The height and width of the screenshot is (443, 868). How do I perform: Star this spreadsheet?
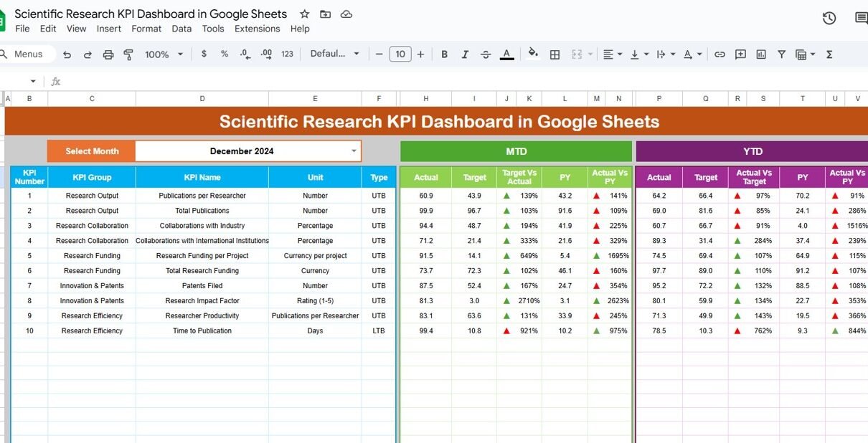[305, 14]
